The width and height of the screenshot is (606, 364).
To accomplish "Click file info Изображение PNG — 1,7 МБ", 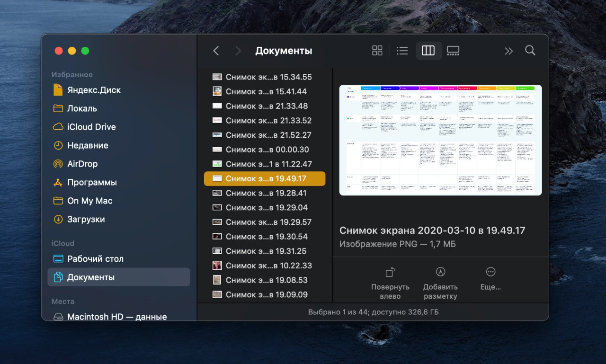I will click(x=397, y=244).
